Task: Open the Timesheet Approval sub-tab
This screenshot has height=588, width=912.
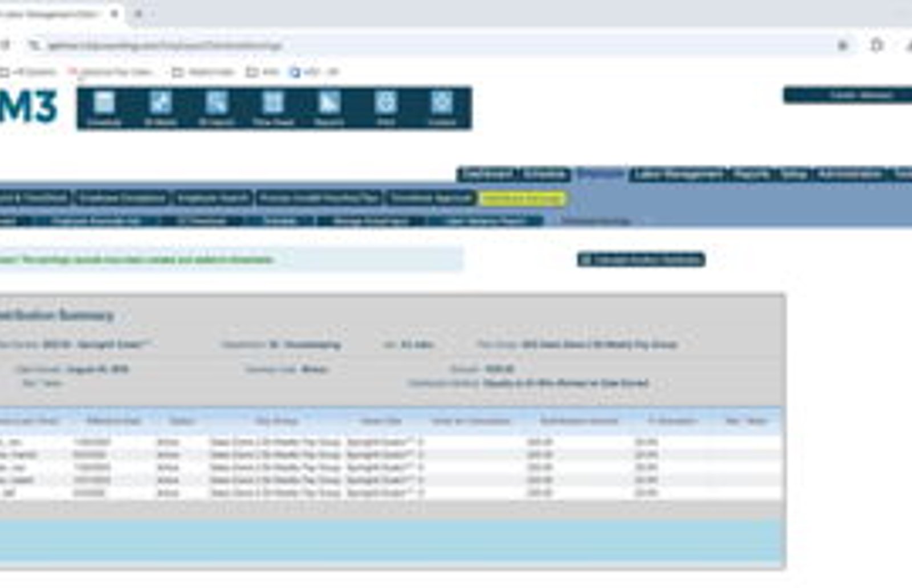Action: click(x=431, y=198)
